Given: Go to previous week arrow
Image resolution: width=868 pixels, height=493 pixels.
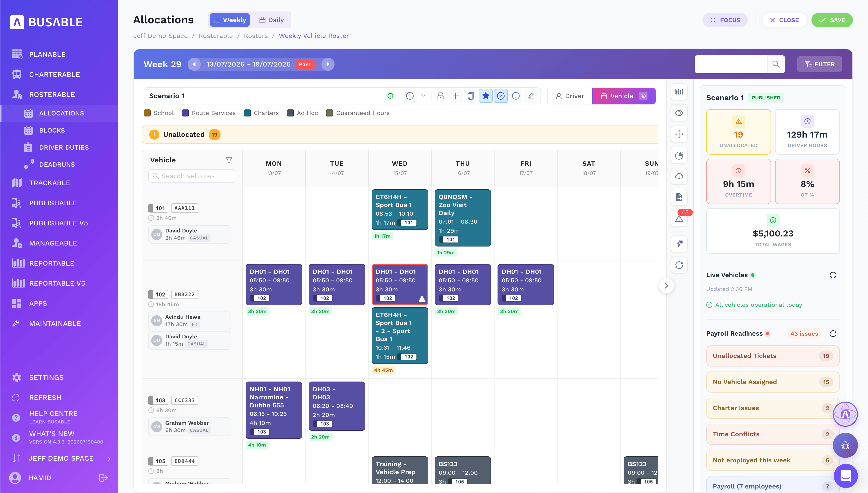Looking at the screenshot, I should pos(194,64).
